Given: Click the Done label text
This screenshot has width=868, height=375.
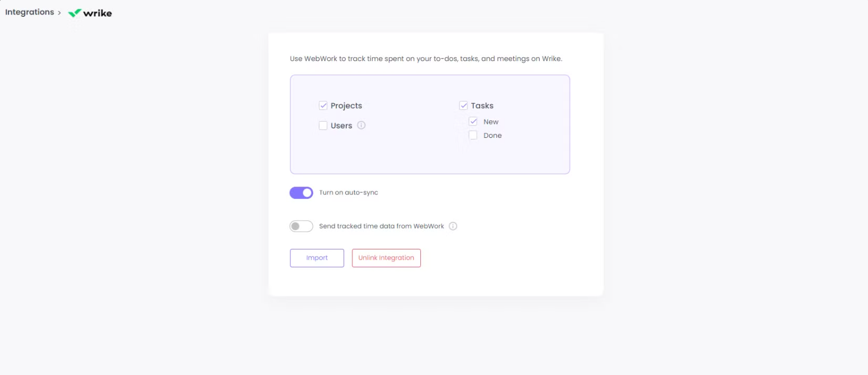Looking at the screenshot, I should (493, 135).
